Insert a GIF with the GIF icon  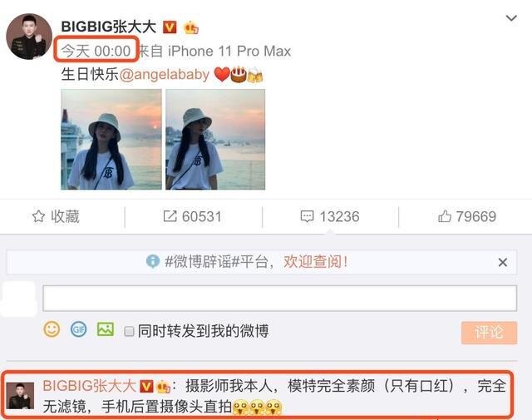(78, 329)
